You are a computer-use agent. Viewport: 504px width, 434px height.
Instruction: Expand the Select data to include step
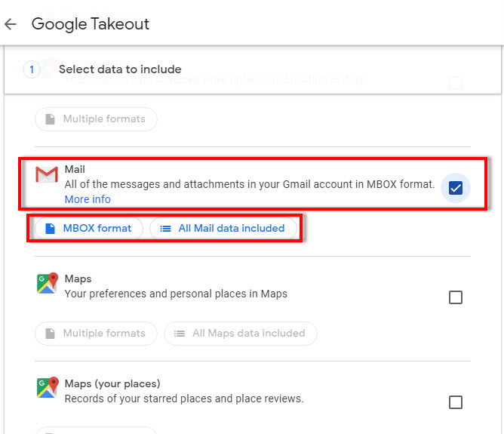point(120,69)
